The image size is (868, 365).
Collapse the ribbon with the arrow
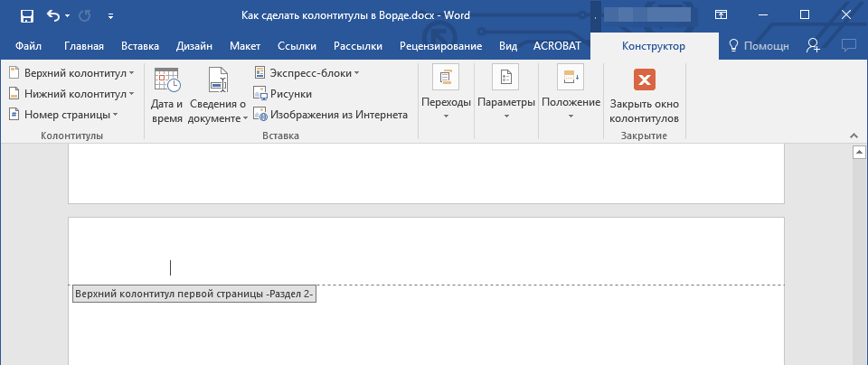tap(851, 134)
